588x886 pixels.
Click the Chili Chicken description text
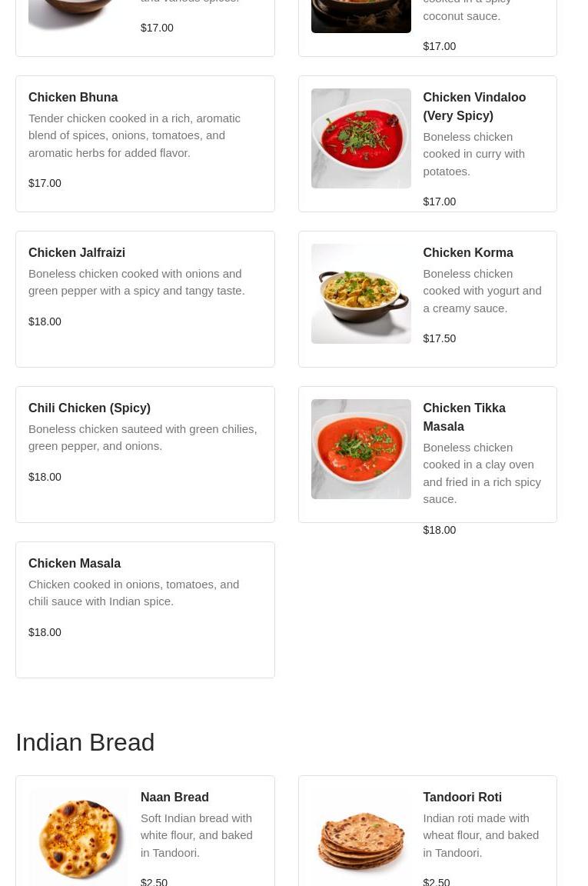click(142, 438)
